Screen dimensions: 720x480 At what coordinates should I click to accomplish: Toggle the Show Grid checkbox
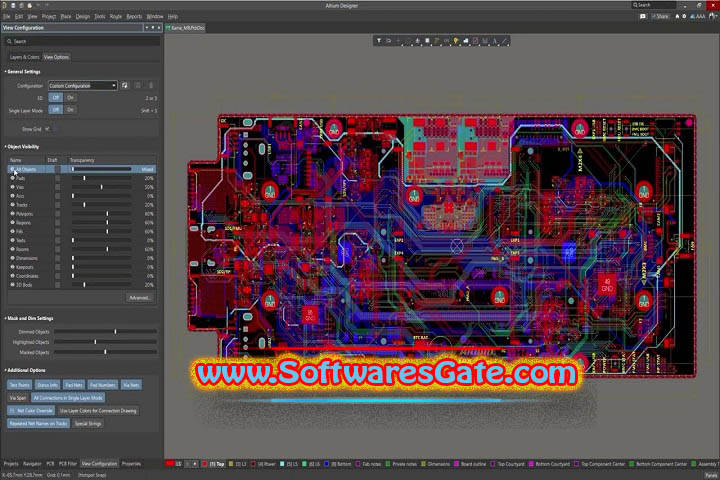click(47, 129)
